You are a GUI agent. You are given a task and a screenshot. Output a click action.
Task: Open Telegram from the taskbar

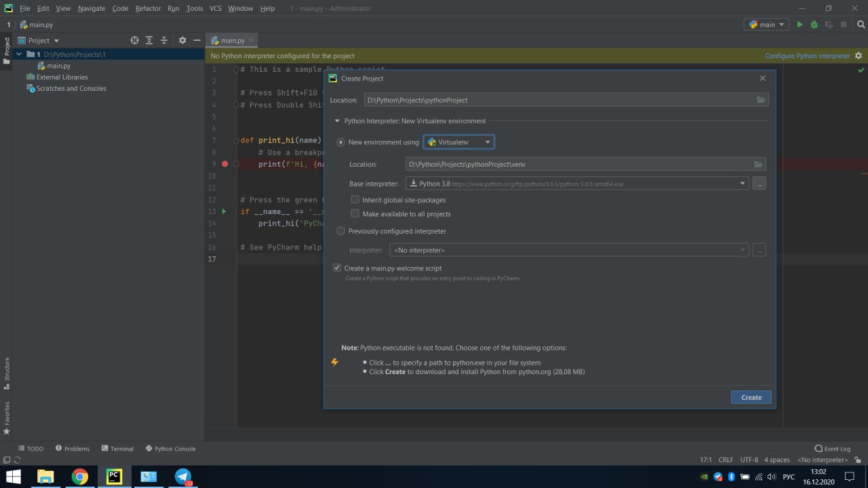pos(183,476)
